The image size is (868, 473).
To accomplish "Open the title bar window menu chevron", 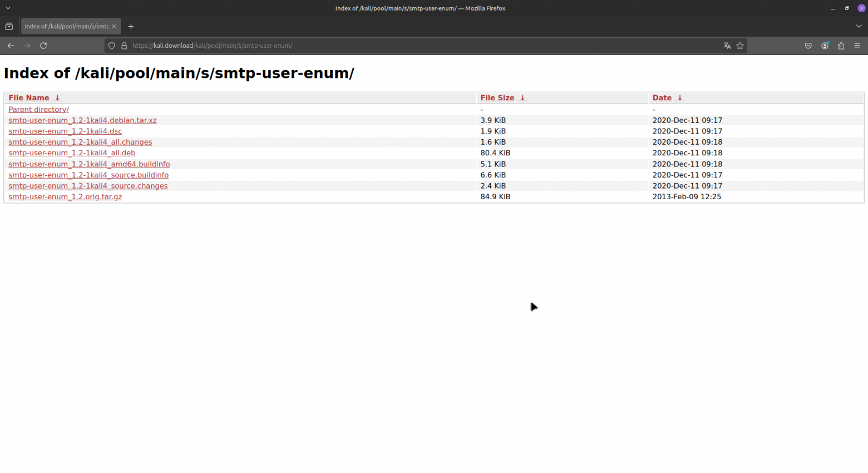I will [x=8, y=8].
